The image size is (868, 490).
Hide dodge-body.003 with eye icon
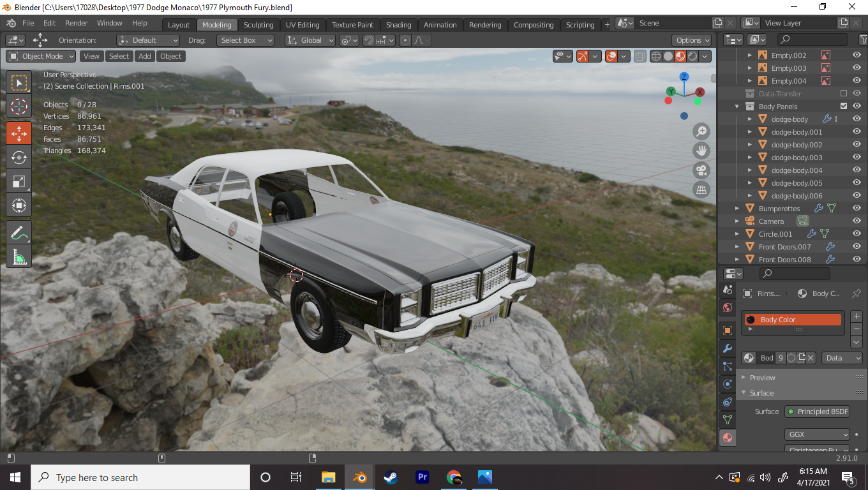(x=857, y=158)
